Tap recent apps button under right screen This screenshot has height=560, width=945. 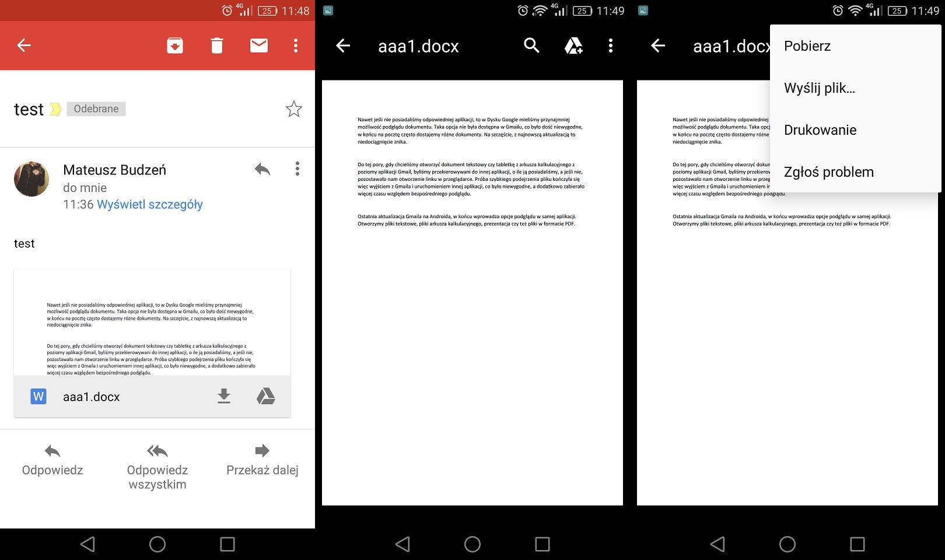[857, 544]
